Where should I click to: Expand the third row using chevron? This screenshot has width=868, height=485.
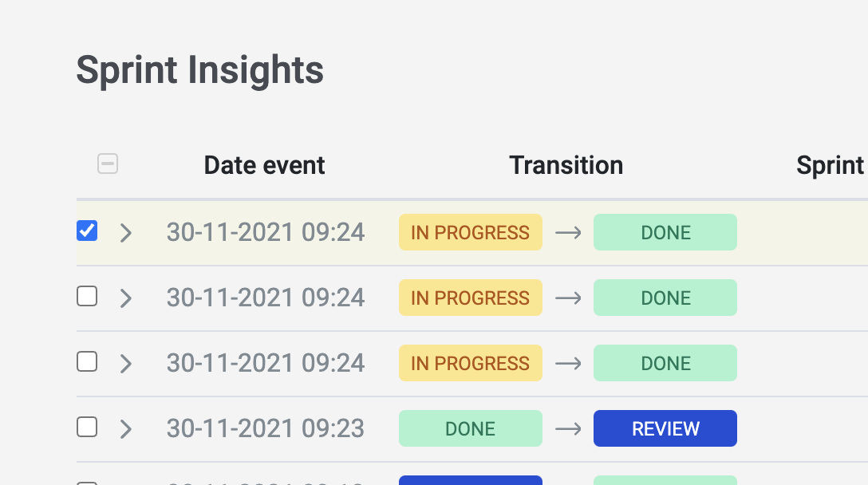click(x=125, y=364)
